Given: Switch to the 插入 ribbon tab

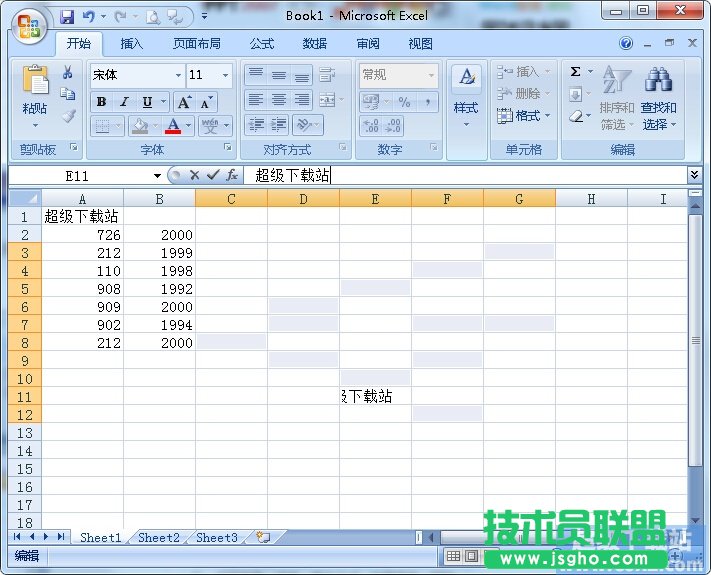Looking at the screenshot, I should tap(132, 44).
